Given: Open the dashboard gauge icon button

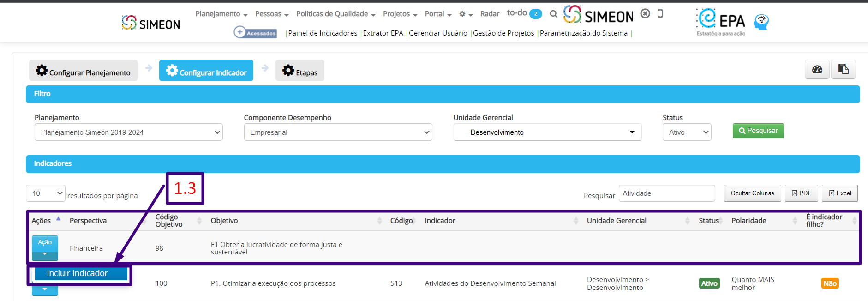Looking at the screenshot, I should [x=817, y=69].
